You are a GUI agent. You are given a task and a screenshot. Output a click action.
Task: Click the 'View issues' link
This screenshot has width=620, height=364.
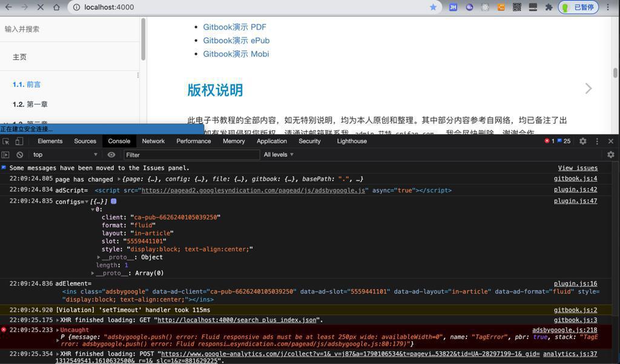[578, 167]
